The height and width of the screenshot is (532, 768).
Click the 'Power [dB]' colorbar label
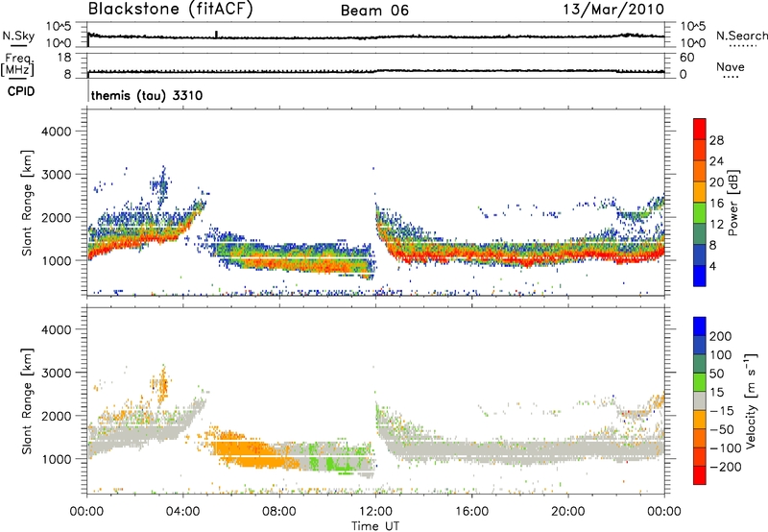[x=732, y=203]
